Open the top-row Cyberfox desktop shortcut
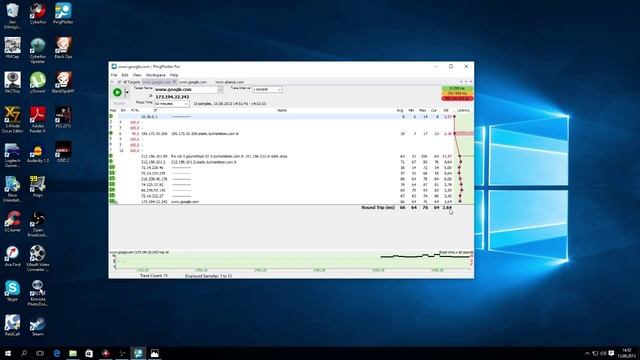 click(x=38, y=13)
